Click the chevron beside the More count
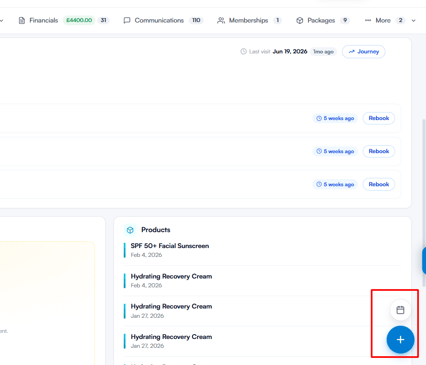The image size is (426, 365). tap(413, 21)
